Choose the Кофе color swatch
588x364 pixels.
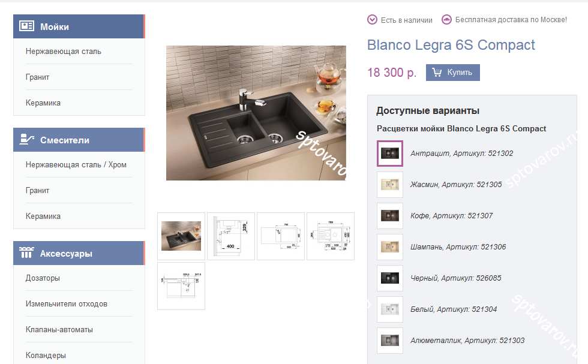(390, 216)
